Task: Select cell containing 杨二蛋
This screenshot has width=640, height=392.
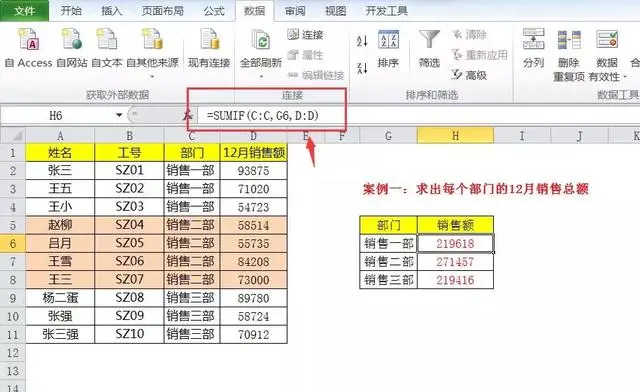Action: coord(60,298)
